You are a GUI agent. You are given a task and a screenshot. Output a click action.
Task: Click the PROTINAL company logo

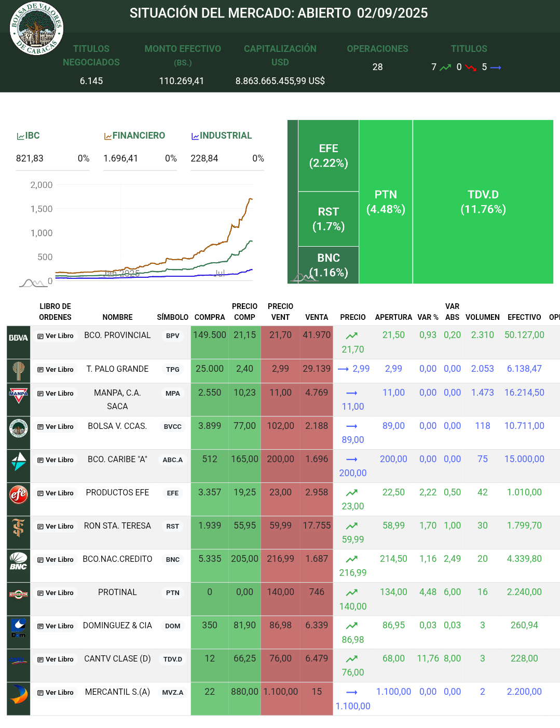[18, 595]
